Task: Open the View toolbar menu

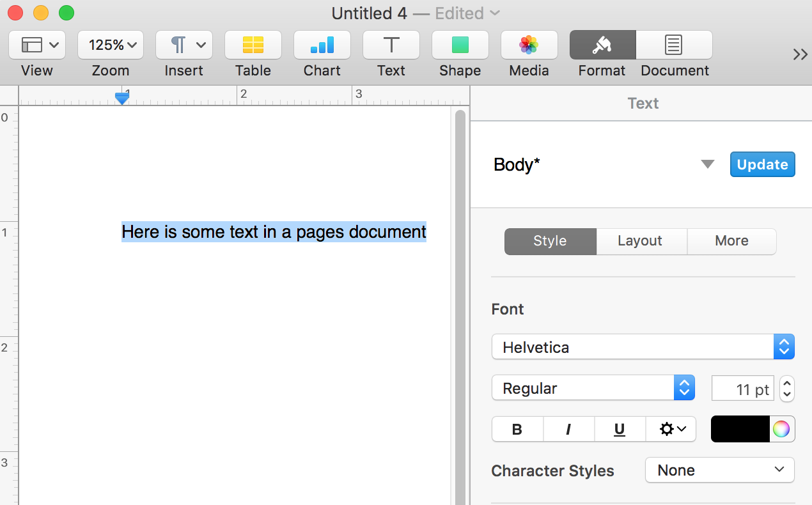Action: (x=37, y=45)
